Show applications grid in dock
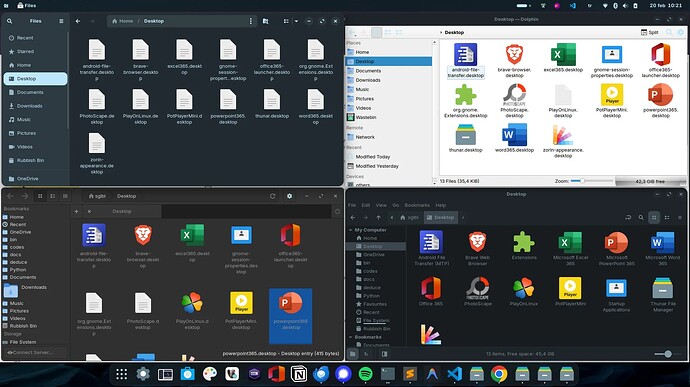 pos(121,374)
